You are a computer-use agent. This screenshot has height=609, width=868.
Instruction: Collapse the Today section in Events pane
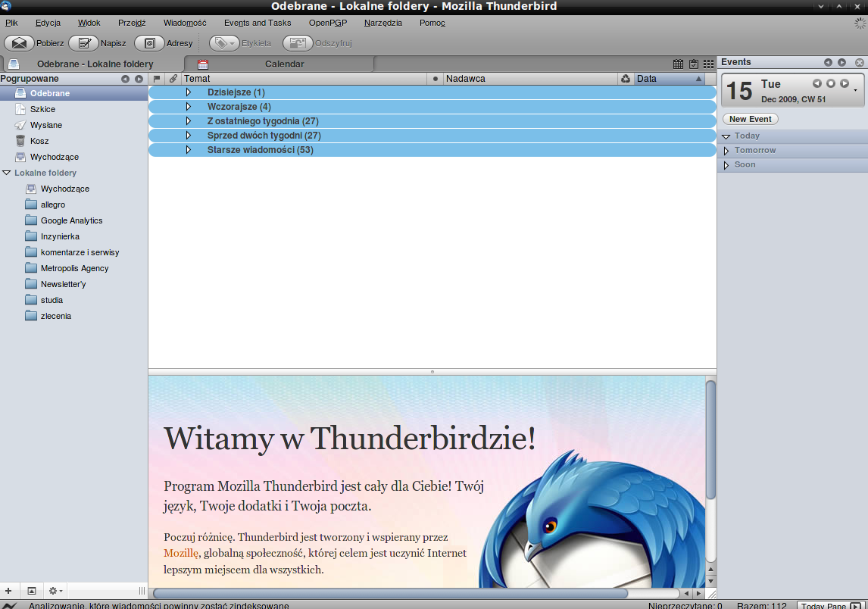click(x=726, y=136)
